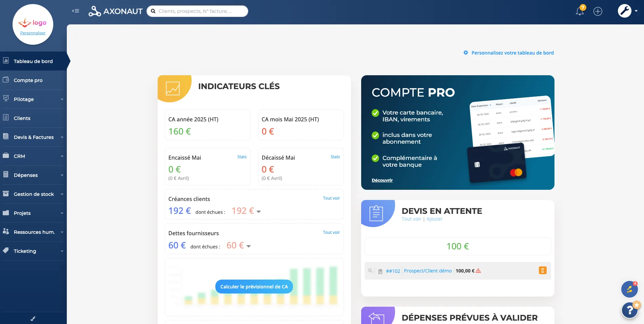Click the Ticketing tag icon

coord(6,250)
